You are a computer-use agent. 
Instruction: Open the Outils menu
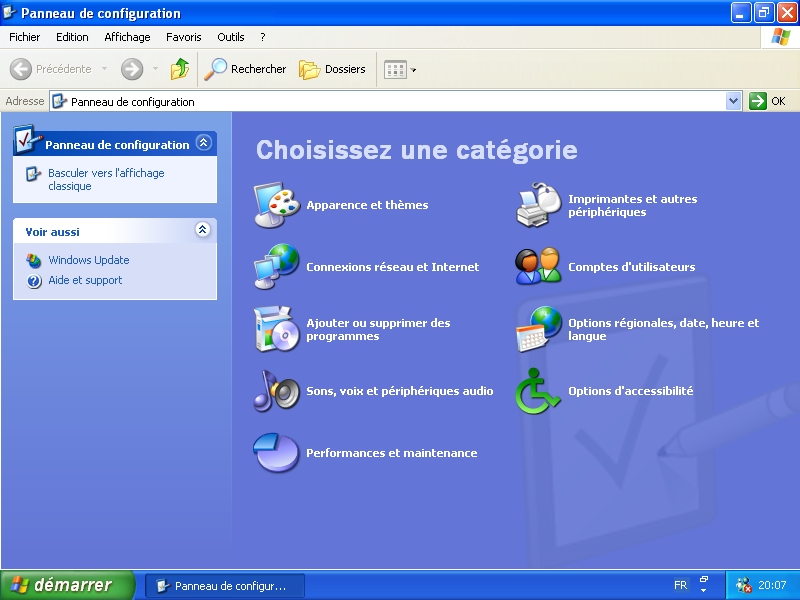click(x=231, y=37)
